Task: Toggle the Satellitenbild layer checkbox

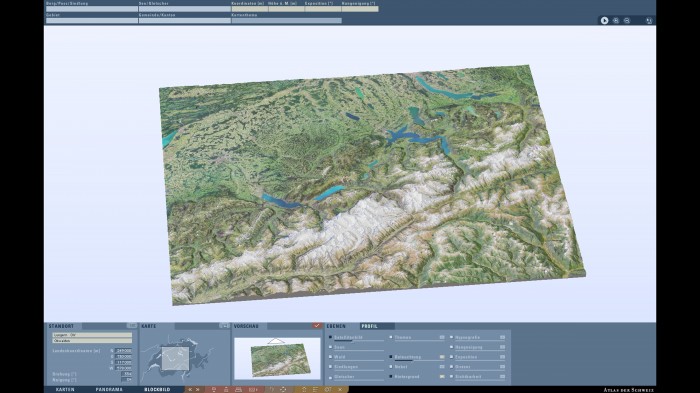Action: tap(330, 338)
